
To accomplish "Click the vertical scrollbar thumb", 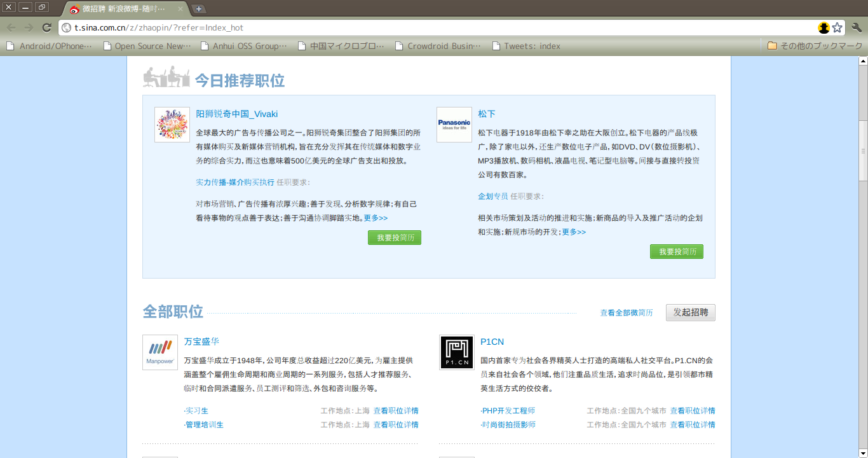I will tap(863, 151).
